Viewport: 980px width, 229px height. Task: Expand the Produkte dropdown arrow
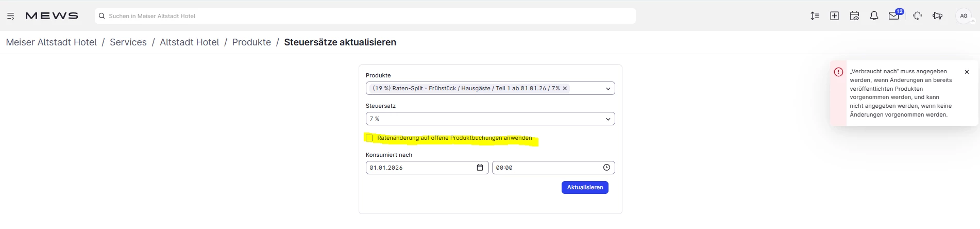point(608,89)
